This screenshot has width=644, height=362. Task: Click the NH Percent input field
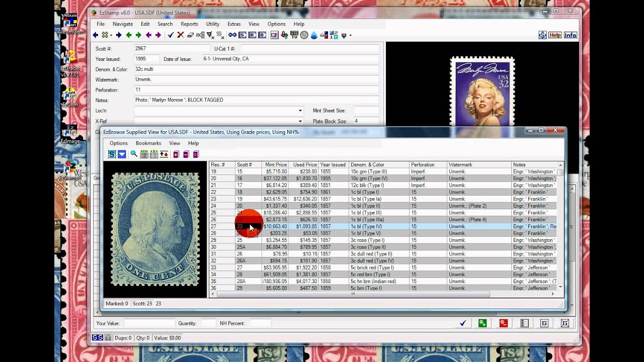tap(260, 323)
